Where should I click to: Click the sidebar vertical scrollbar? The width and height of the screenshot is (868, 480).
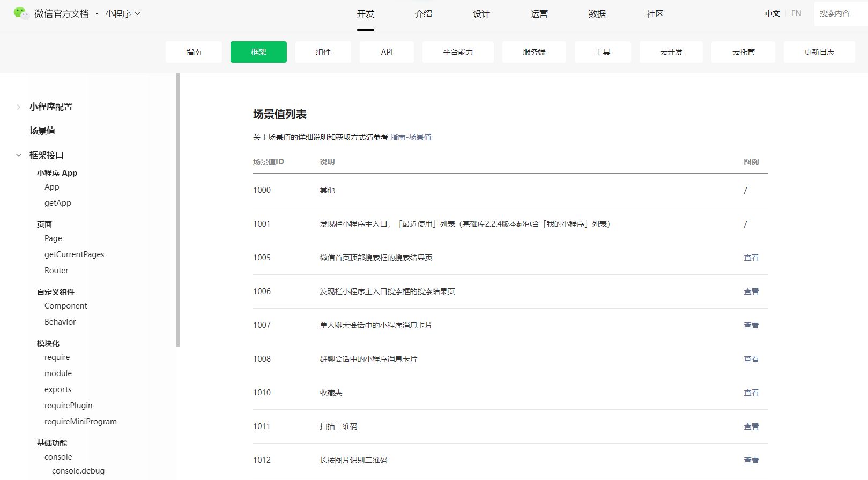[178, 210]
